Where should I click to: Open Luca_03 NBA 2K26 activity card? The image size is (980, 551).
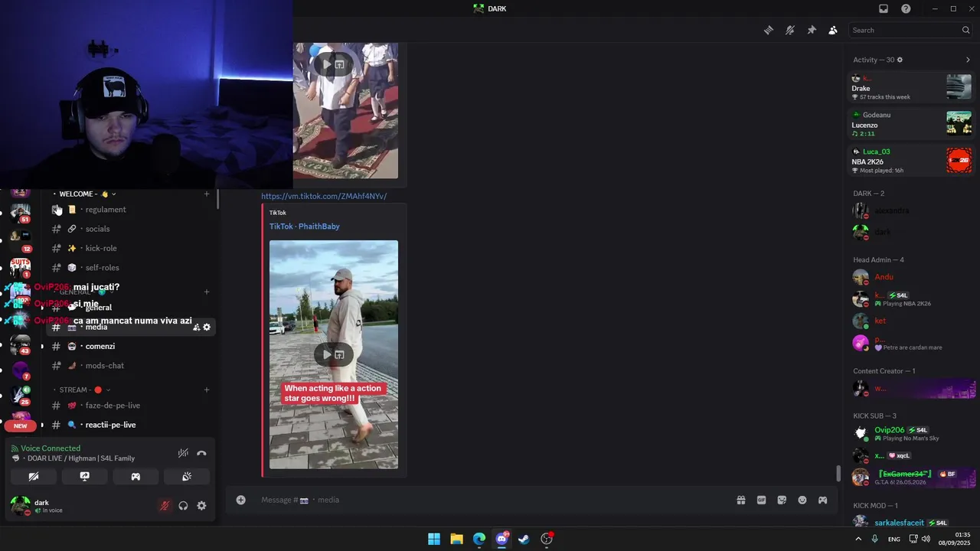(911, 161)
